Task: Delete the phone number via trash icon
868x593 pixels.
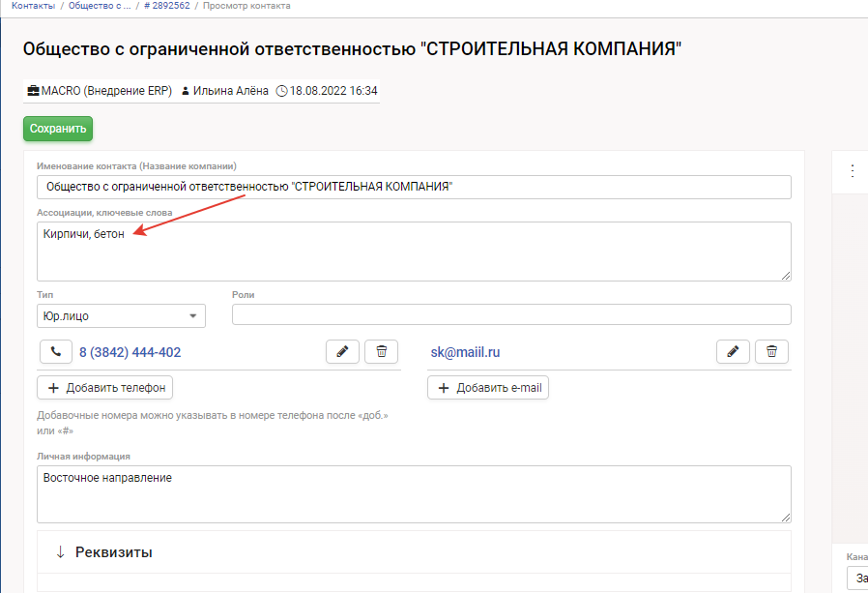Action: point(382,352)
